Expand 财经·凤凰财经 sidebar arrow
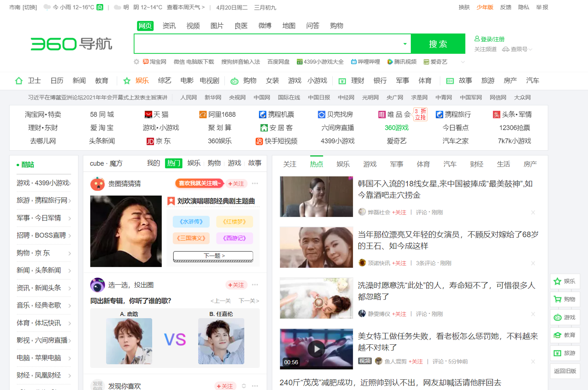Viewport: 588px width, 390px height. [70, 376]
